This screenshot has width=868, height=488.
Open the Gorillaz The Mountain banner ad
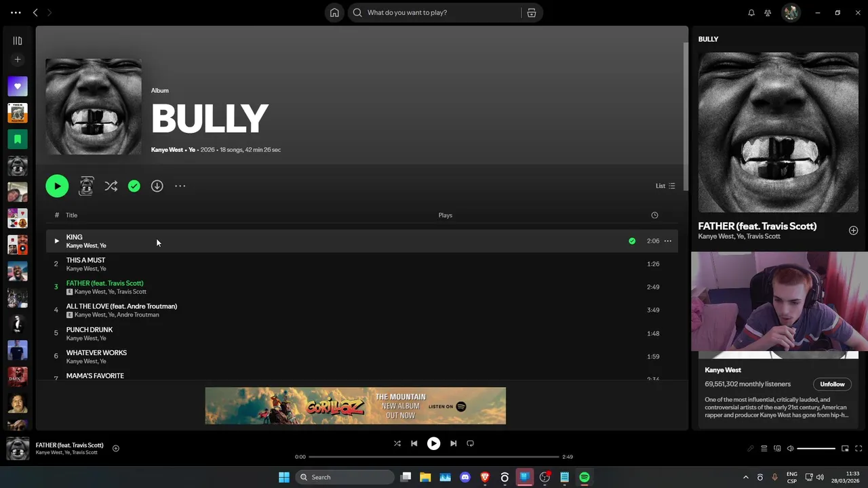(355, 405)
